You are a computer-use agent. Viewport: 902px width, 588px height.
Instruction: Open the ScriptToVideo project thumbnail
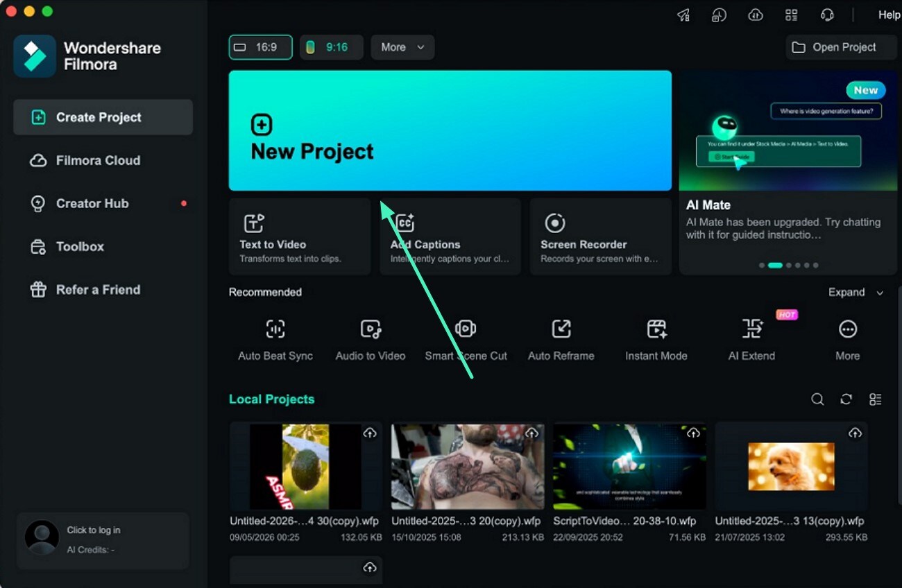(629, 466)
